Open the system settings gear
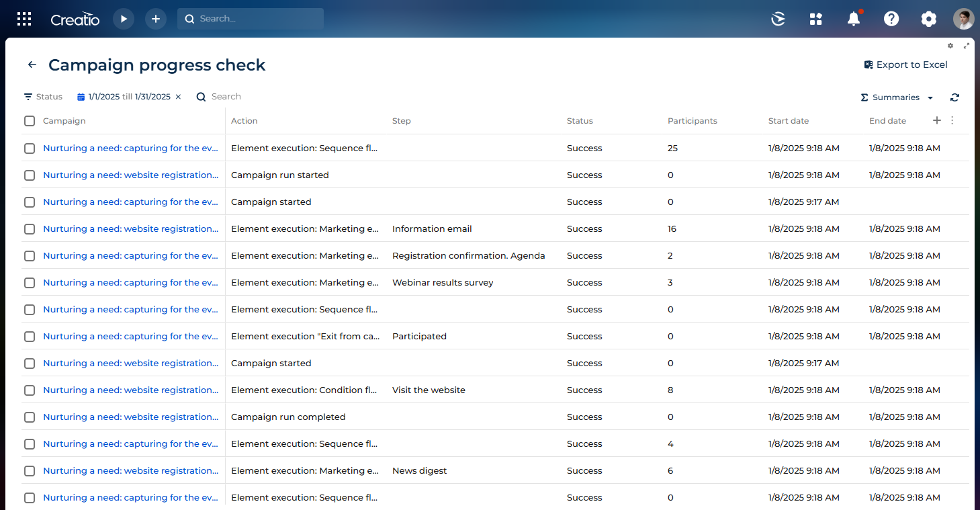This screenshot has width=980, height=510. tap(929, 19)
